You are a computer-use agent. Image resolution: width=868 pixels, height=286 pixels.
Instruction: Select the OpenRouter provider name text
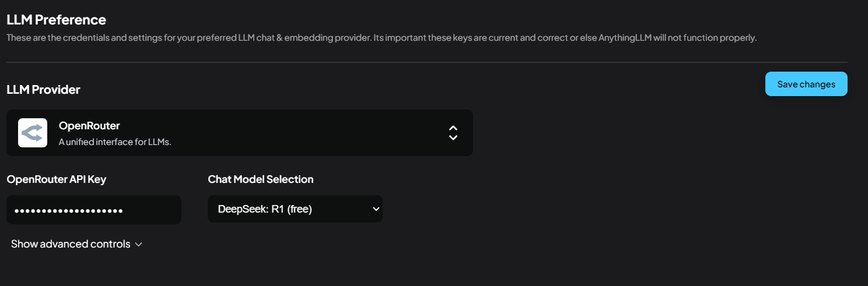point(89,126)
